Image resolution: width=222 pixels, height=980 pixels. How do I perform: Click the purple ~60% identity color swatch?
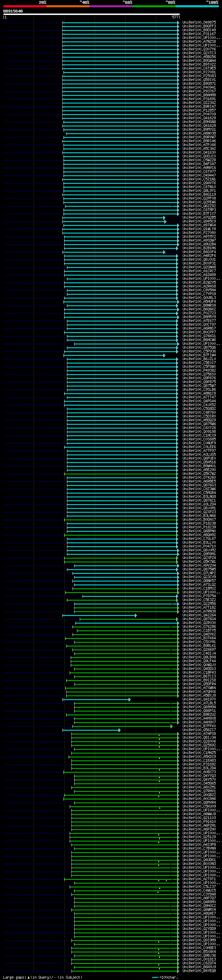(x=111, y=6)
